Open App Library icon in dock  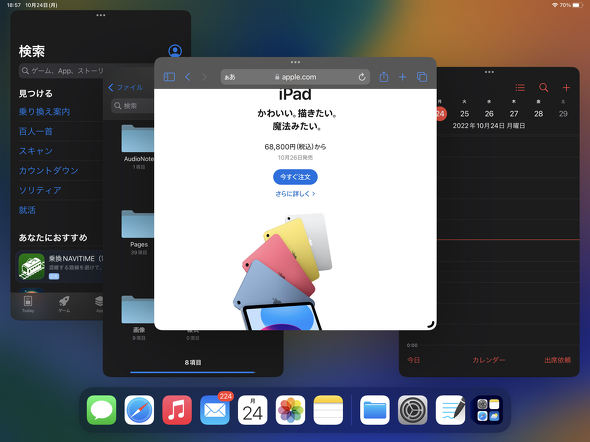[488, 410]
